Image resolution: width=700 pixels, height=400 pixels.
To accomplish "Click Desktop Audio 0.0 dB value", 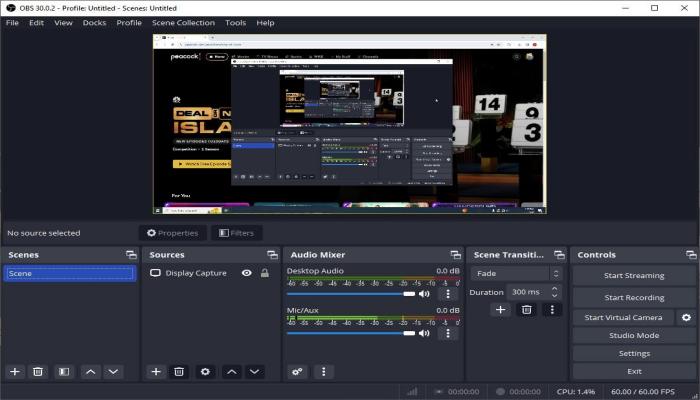I will pyautogui.click(x=448, y=271).
